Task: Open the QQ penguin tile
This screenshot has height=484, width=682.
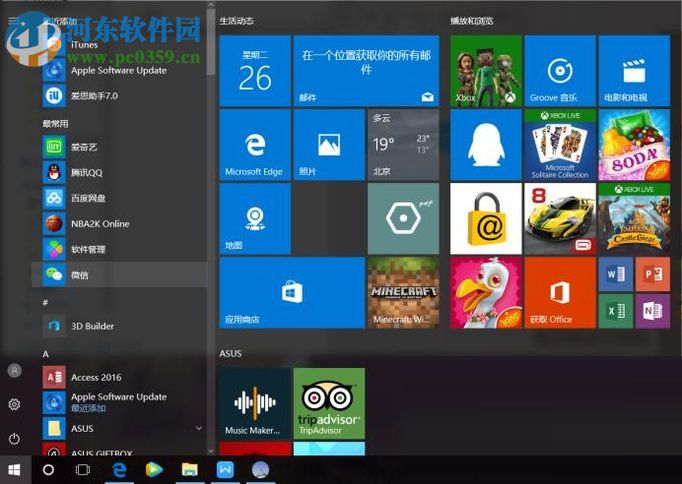Action: point(486,145)
